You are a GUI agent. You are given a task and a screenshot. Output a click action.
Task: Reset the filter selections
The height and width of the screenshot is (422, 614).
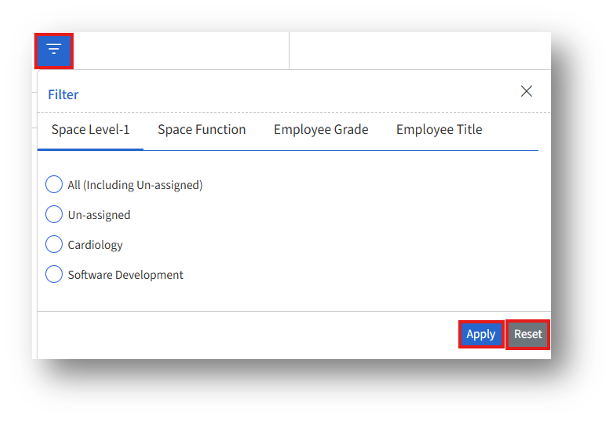528,334
